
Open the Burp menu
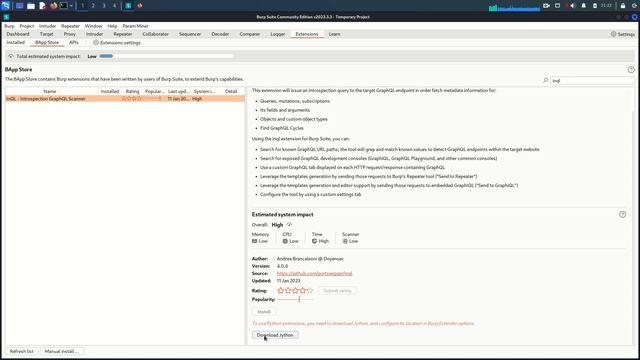tap(9, 26)
